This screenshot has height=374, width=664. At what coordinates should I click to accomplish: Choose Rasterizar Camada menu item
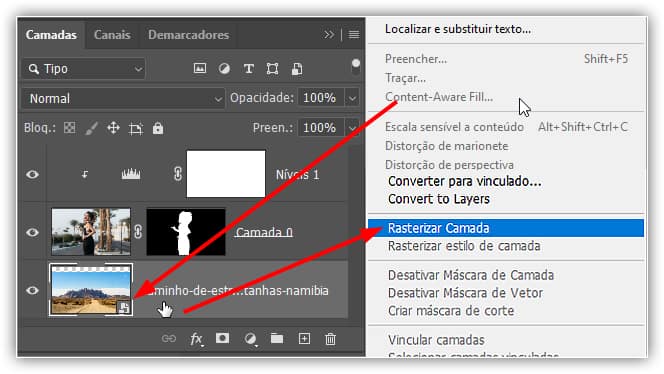tap(506, 228)
